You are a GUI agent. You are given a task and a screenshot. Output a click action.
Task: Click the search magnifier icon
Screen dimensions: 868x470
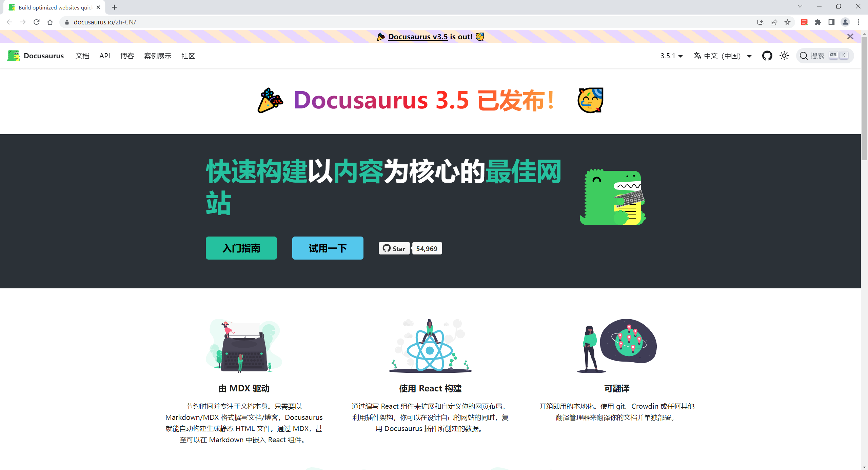coord(803,56)
